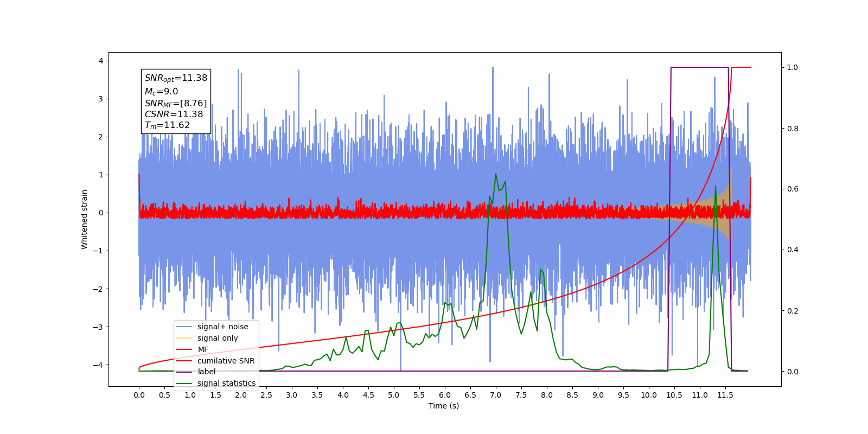Image resolution: width=868 pixels, height=434 pixels.
Task: Click the 1.0 tick on right axis
Action: coord(793,67)
